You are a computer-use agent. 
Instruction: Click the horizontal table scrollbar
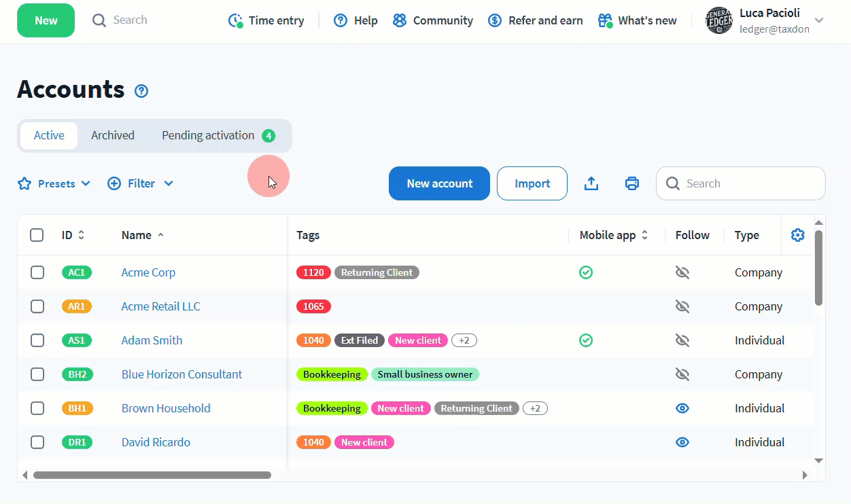[x=152, y=475]
